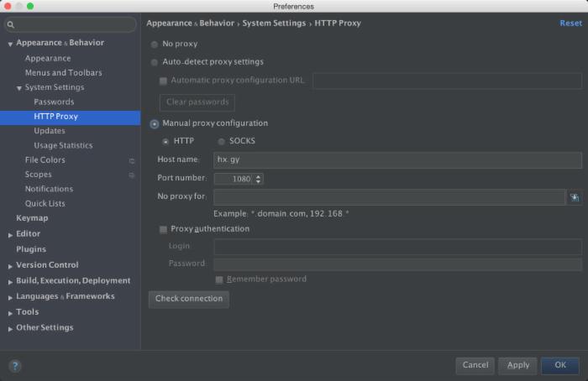588x381 pixels.
Task: Expand the Editor settings section
Action: (10, 234)
